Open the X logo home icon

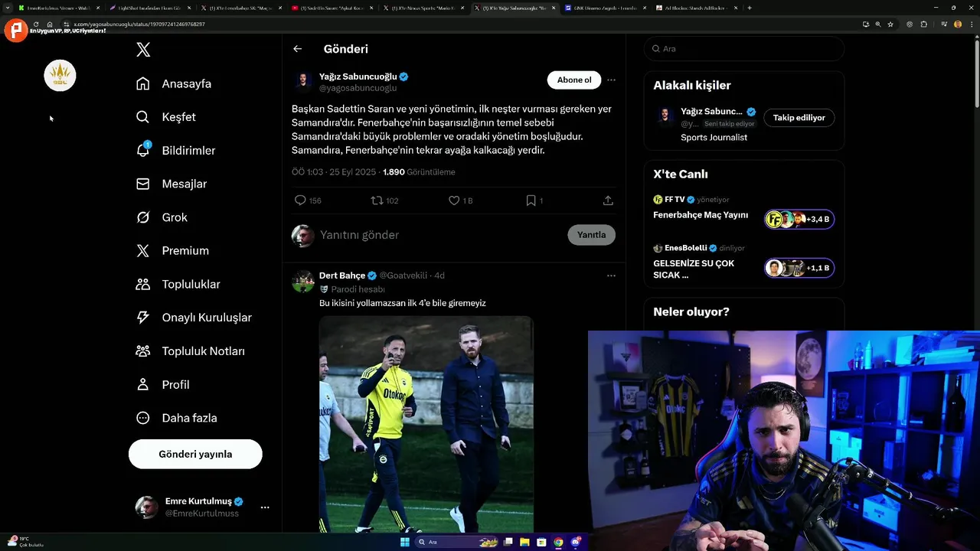(x=143, y=50)
